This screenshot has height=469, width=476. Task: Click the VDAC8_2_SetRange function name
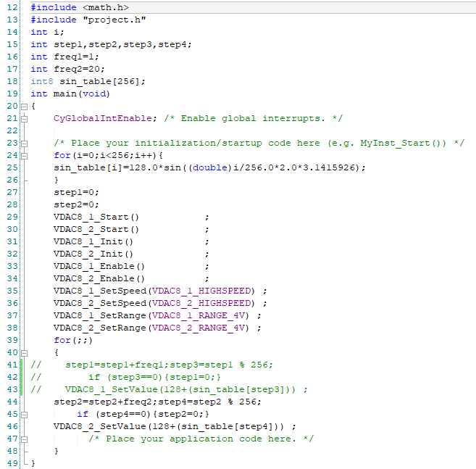[100, 328]
